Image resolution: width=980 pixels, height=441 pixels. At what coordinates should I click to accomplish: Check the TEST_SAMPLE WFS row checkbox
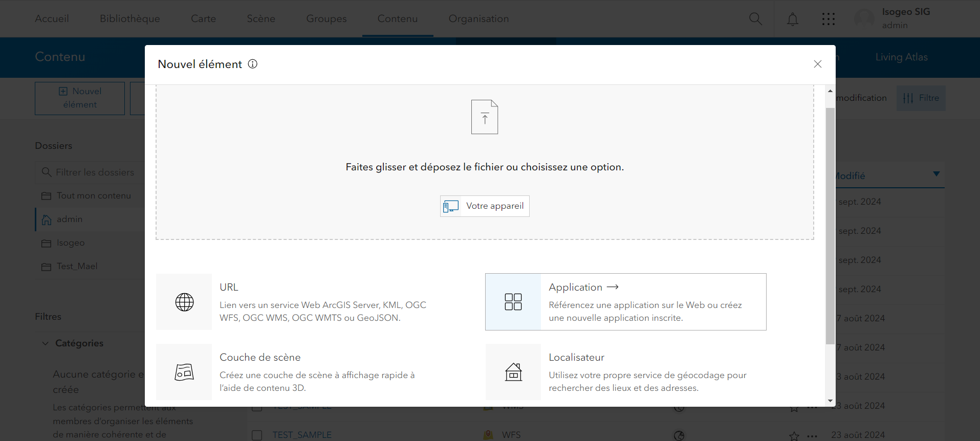pos(257,435)
